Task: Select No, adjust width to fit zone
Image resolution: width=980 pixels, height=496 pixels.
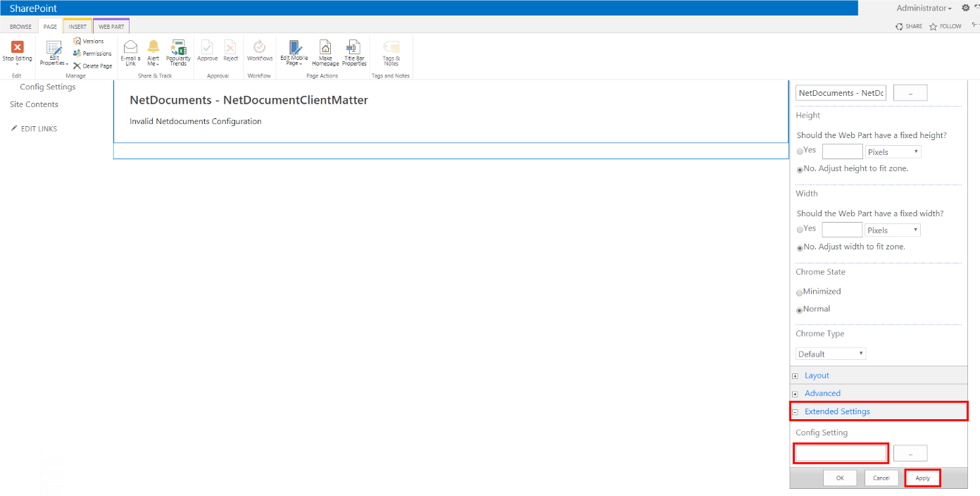Action: (800, 248)
